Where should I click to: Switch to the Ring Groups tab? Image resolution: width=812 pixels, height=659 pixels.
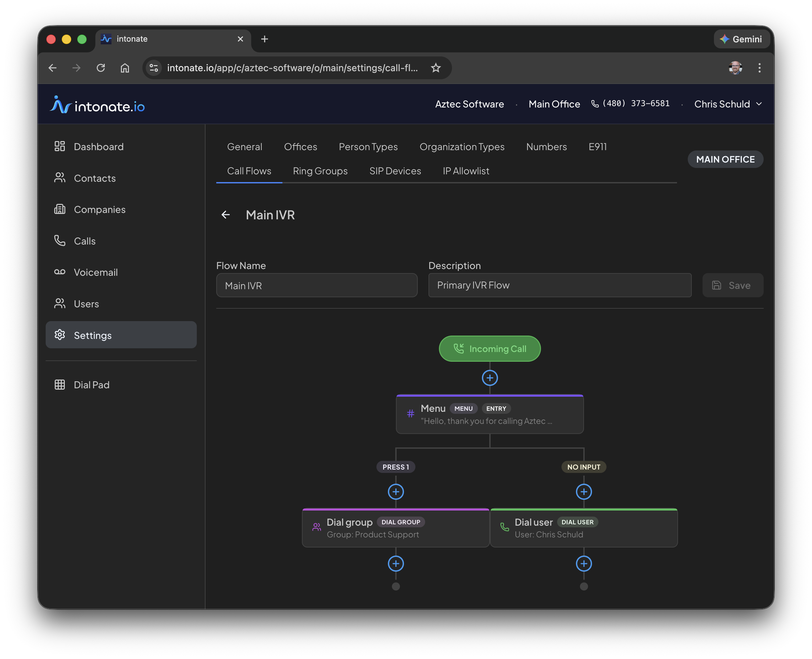pyautogui.click(x=320, y=171)
